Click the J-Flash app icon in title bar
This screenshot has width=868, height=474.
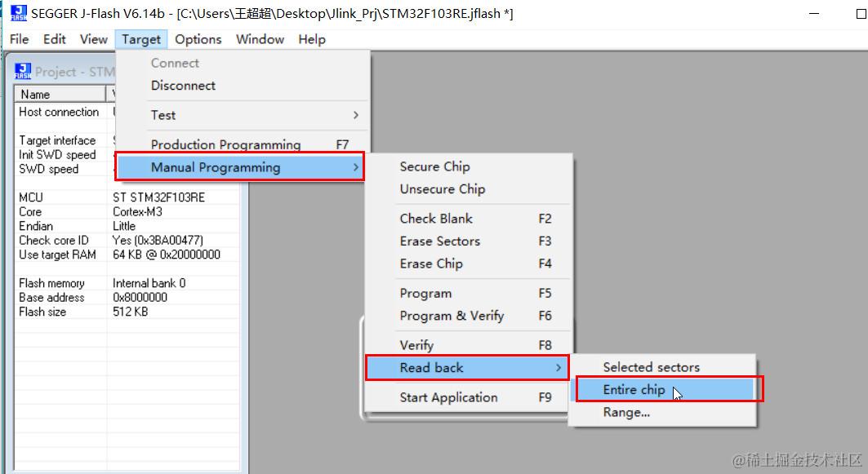pos(18,13)
